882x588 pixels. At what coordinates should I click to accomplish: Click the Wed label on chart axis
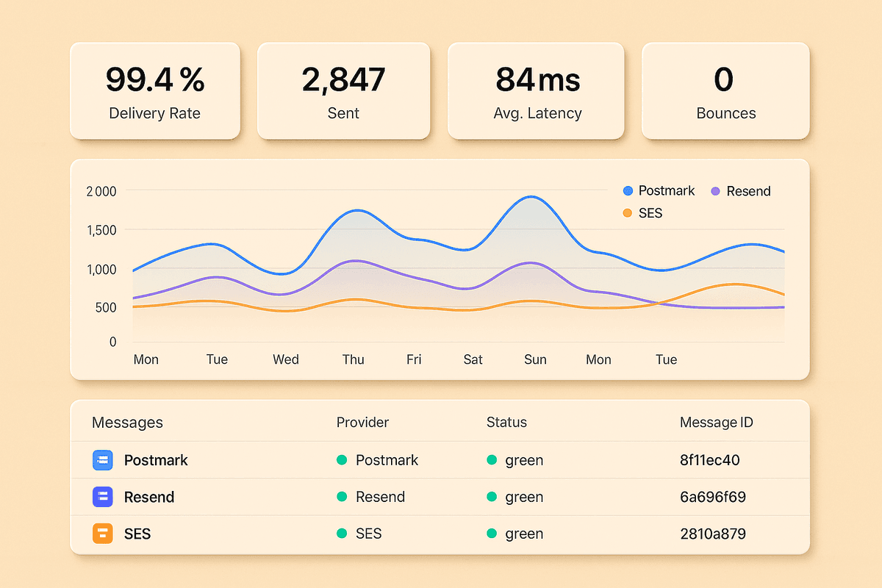pyautogui.click(x=286, y=359)
